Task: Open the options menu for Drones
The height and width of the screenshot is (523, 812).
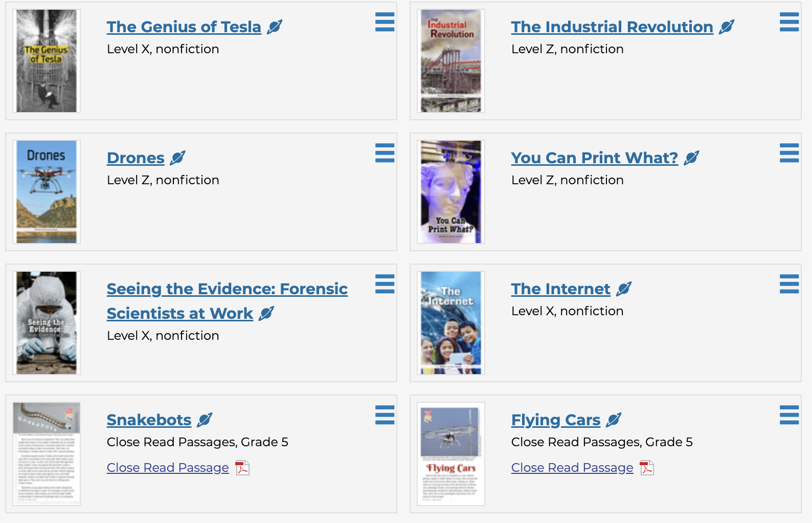Action: point(385,153)
